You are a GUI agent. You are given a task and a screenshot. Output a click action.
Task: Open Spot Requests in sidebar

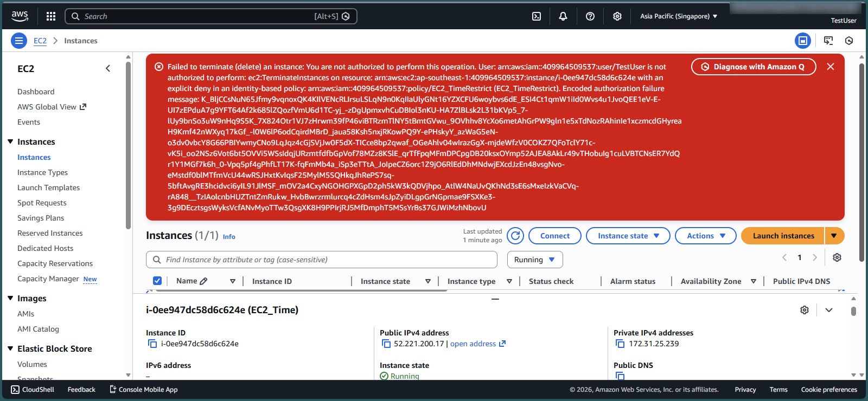point(42,203)
